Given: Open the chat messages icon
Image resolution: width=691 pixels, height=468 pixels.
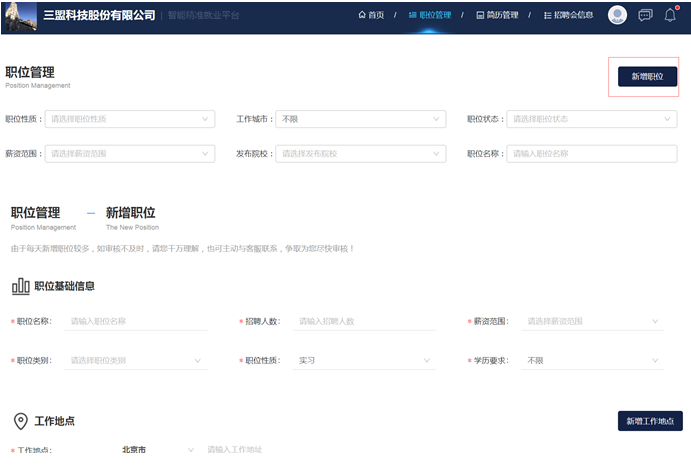Looking at the screenshot, I should point(645,15).
